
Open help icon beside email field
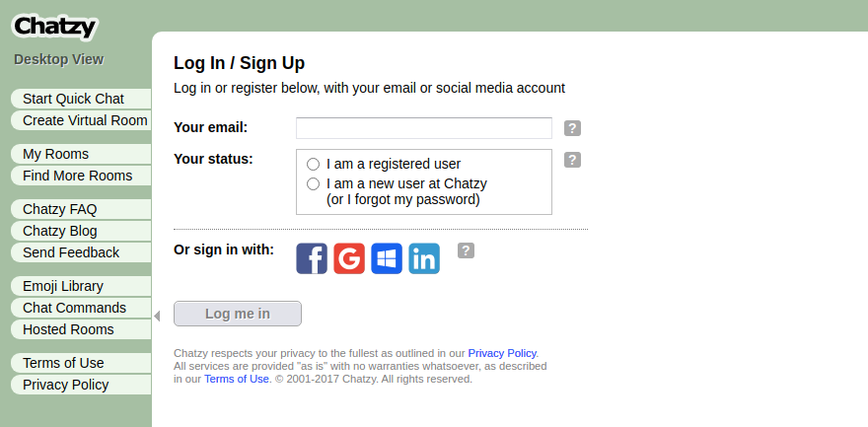pos(572,128)
